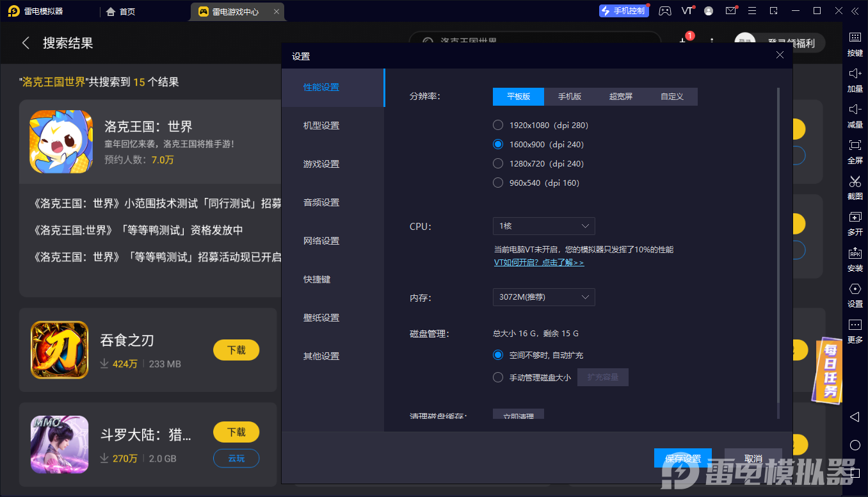Click the gamepad controller icon in title bar
This screenshot has height=497, width=868.
click(664, 11)
